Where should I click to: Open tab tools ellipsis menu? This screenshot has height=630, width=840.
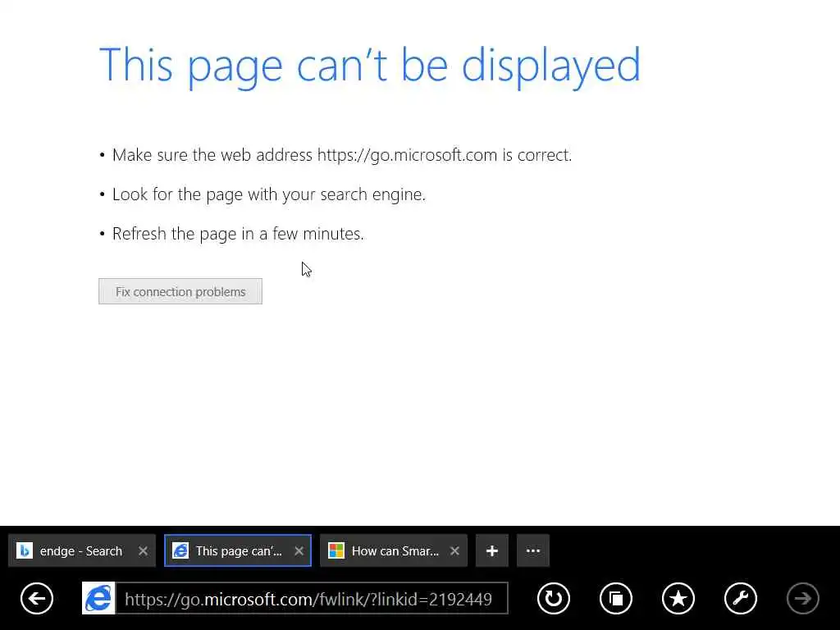(533, 550)
